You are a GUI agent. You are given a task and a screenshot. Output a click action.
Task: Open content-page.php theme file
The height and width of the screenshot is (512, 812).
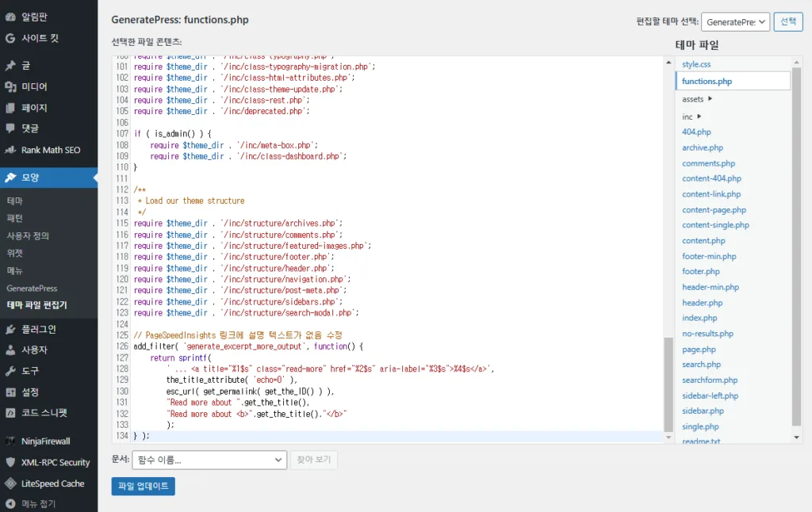point(714,210)
